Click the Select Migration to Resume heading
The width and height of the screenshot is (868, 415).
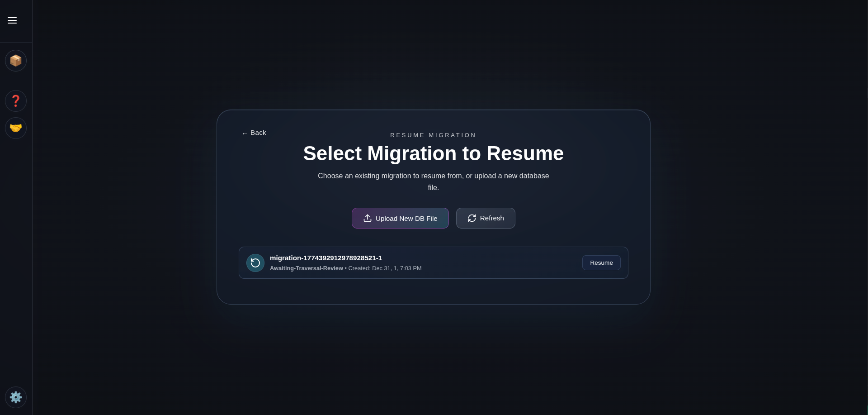pyautogui.click(x=433, y=153)
